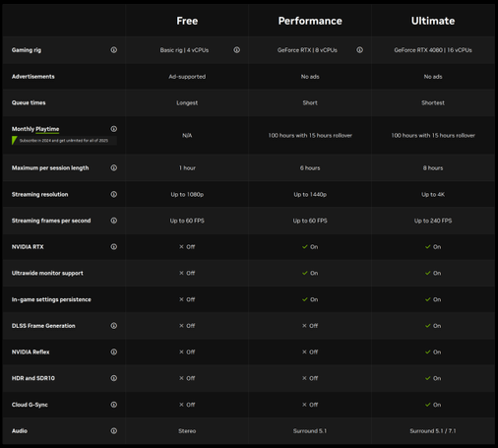
Task: Click Ultimate's NVIDIA RTX On checkmark
Action: point(428,247)
